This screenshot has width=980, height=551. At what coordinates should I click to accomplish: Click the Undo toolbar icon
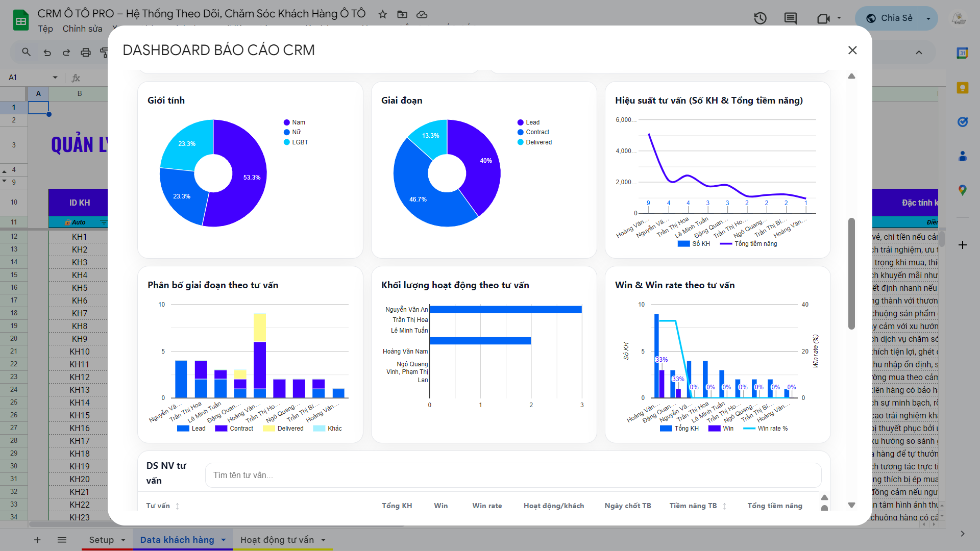[x=47, y=52]
